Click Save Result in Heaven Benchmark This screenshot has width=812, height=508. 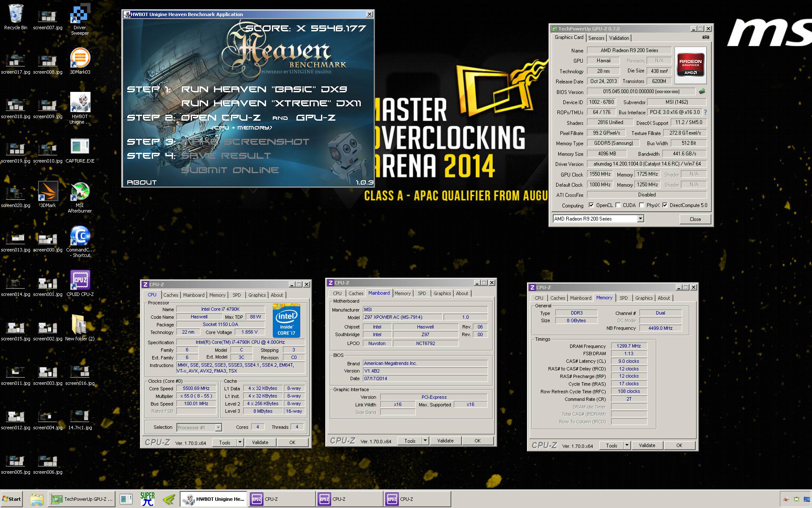(x=226, y=156)
